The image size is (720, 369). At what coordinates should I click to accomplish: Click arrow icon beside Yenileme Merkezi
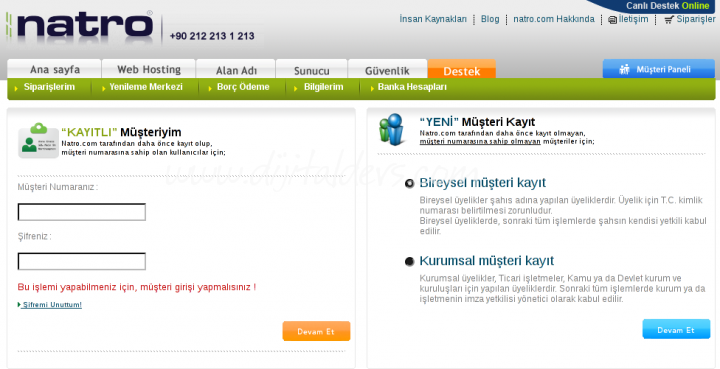104,88
